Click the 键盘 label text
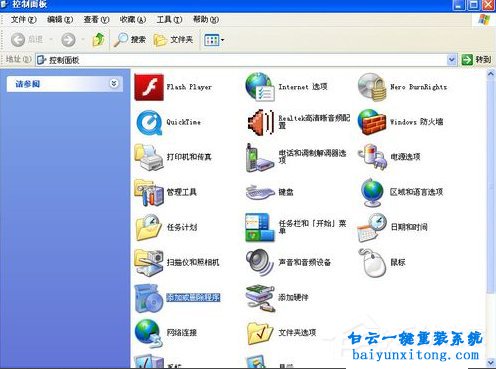Viewport: 496px width, 369px height. [286, 192]
